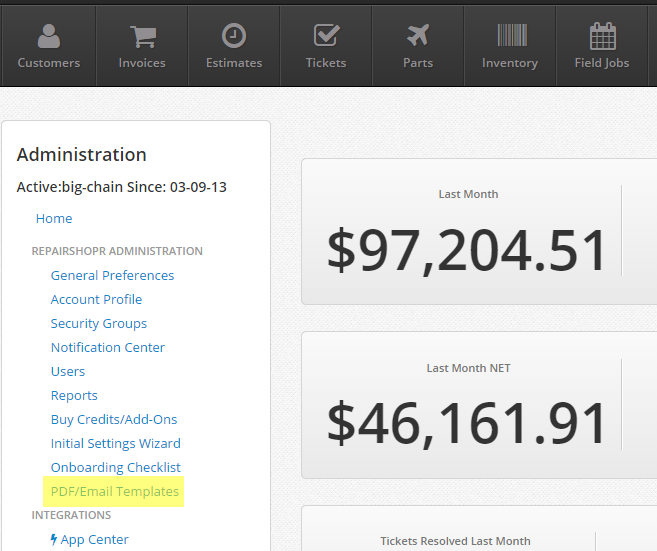Open the highlighted PDF/Email Templates link
Viewport: 657px width, 551px height.
point(115,491)
